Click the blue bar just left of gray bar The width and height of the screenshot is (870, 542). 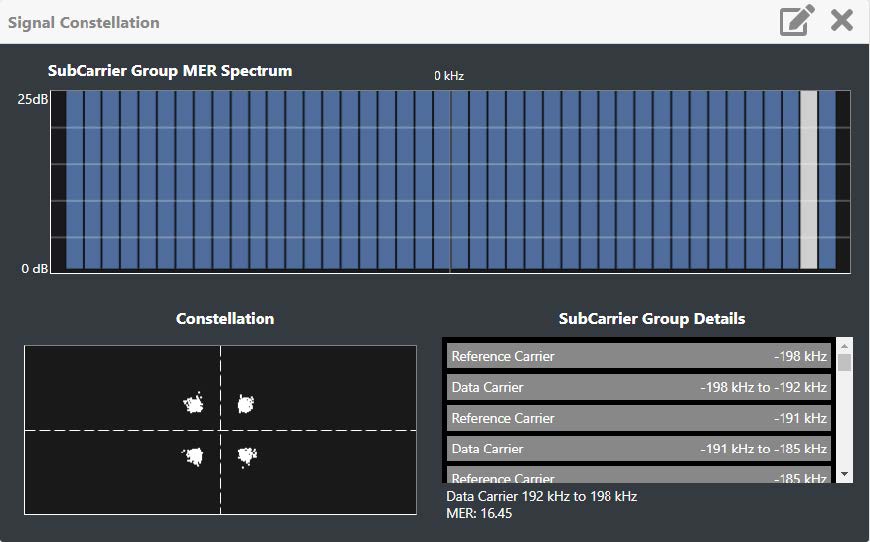[790, 180]
